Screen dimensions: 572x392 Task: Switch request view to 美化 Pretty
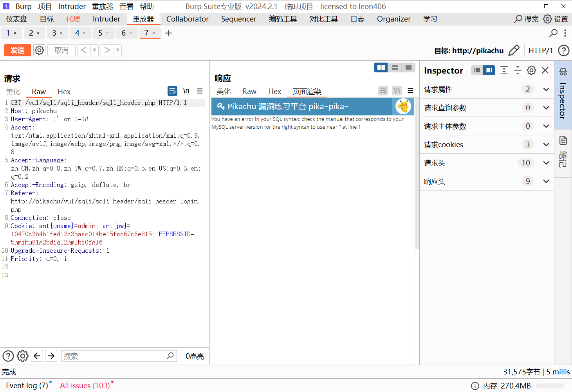coord(13,92)
